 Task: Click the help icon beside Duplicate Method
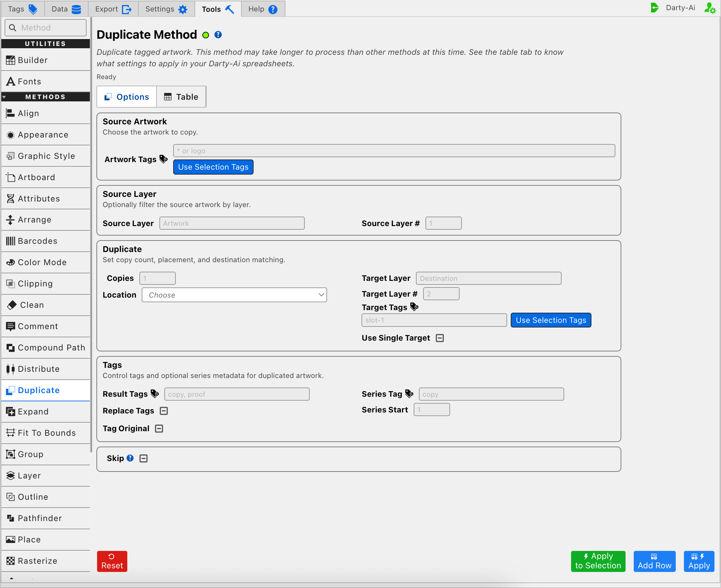click(218, 34)
